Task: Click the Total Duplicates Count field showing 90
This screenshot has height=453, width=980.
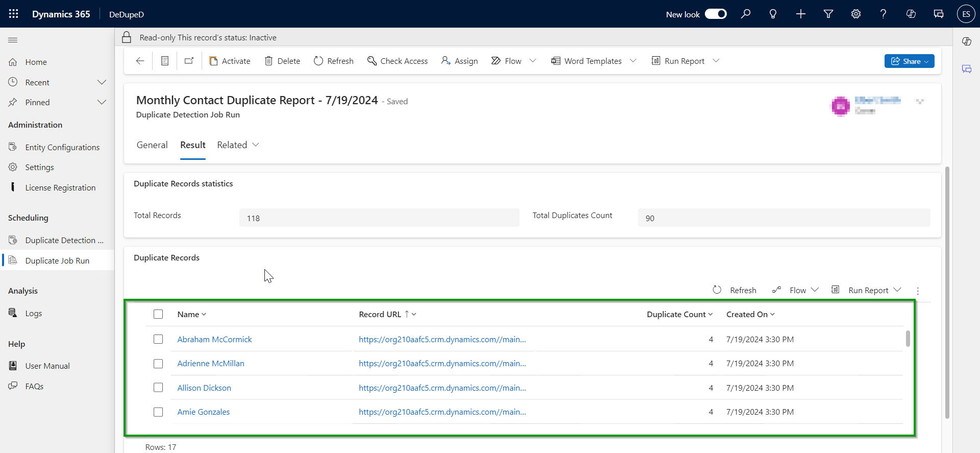Action: (784, 218)
